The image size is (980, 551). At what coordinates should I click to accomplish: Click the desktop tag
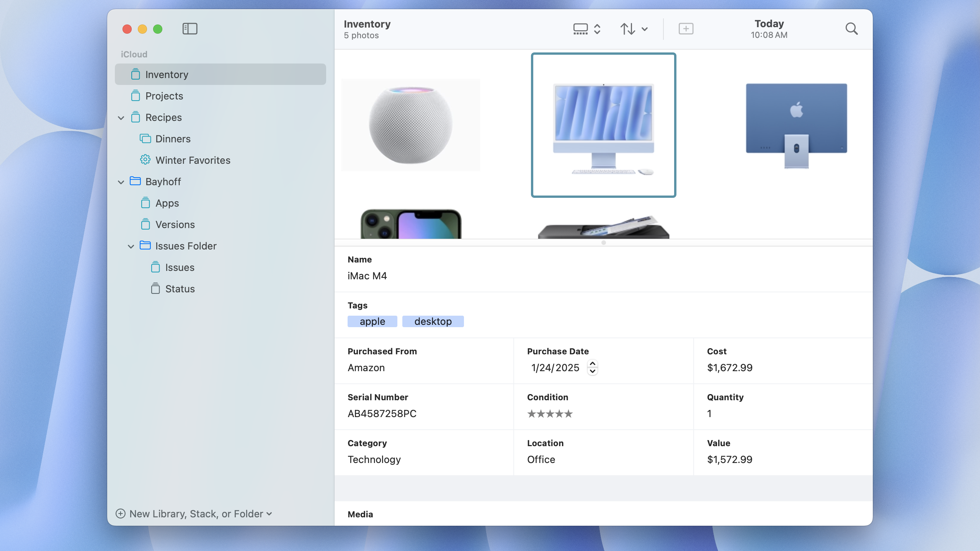pyautogui.click(x=433, y=321)
